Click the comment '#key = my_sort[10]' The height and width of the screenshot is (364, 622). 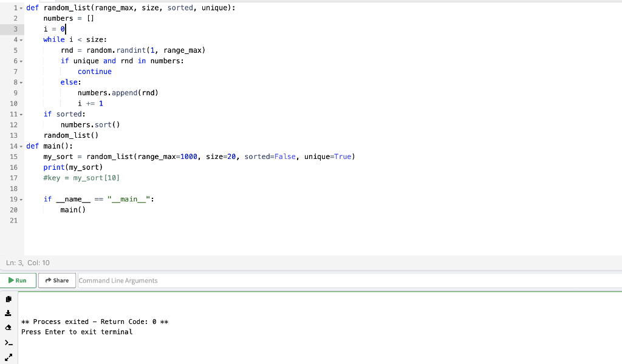[x=81, y=178]
